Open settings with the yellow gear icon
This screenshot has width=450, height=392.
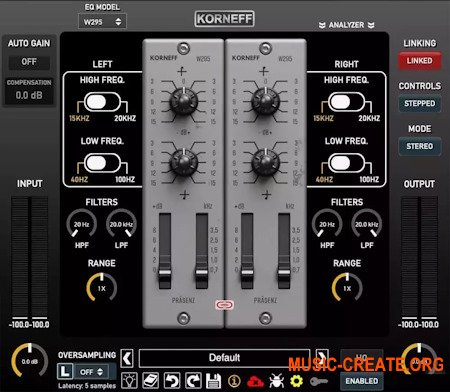pos(297,380)
